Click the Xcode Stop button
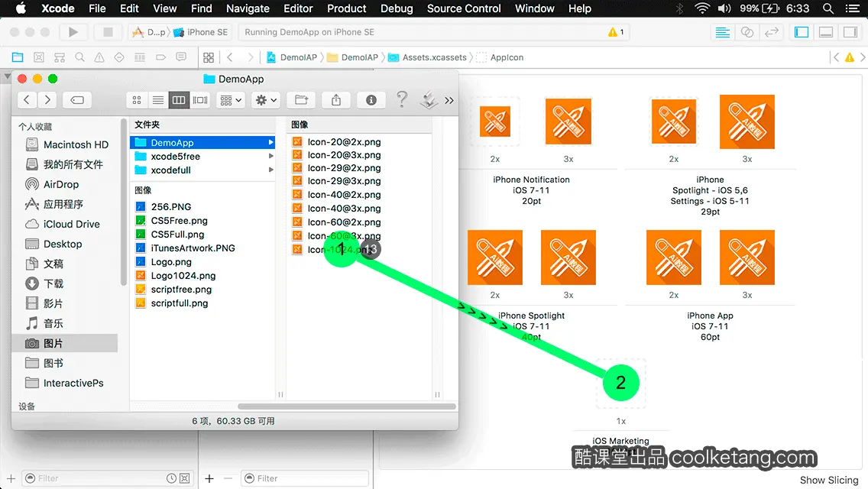This screenshot has height=489, width=868. (x=108, y=32)
